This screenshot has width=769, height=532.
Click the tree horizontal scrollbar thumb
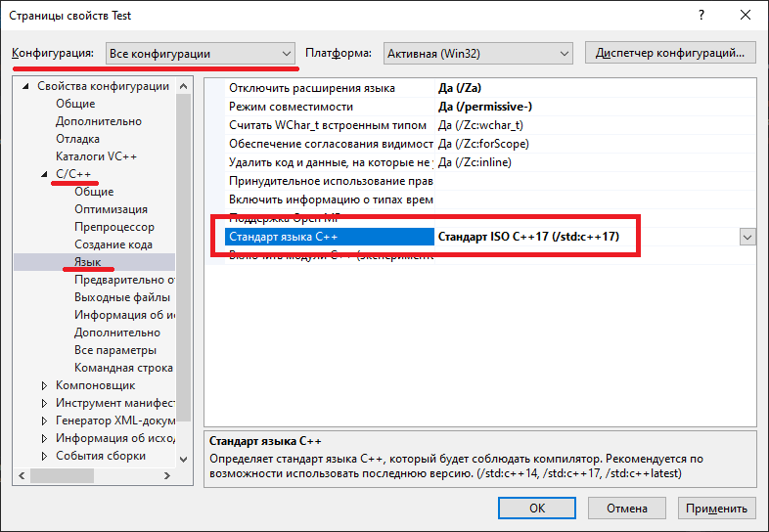click(x=62, y=475)
